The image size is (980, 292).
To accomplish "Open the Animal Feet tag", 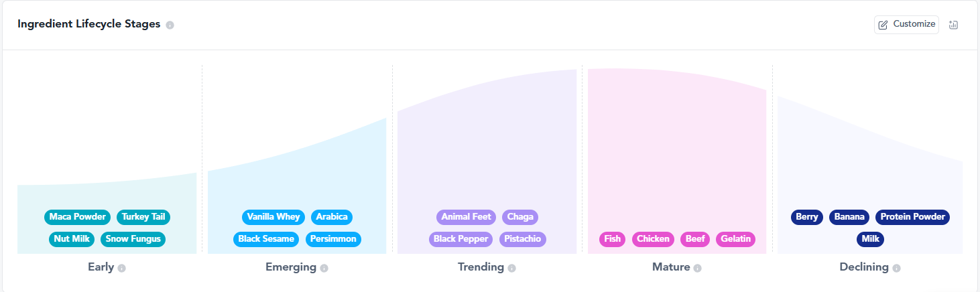I will [467, 217].
